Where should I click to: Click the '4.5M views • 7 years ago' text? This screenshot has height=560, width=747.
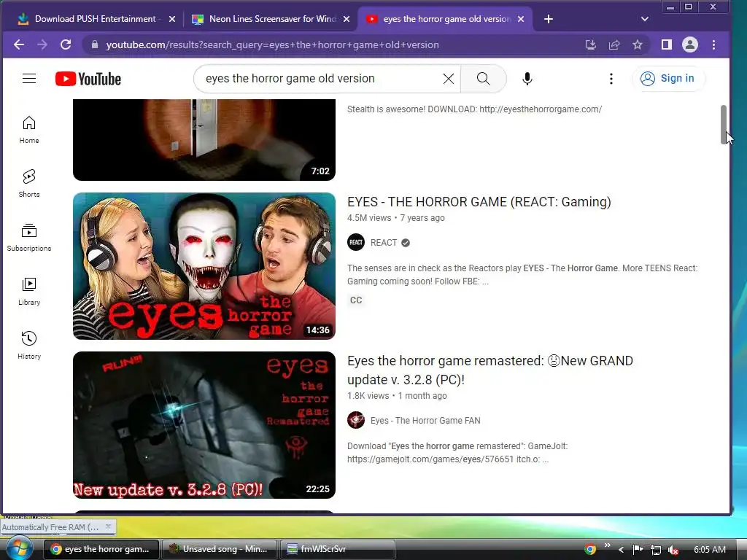396,217
